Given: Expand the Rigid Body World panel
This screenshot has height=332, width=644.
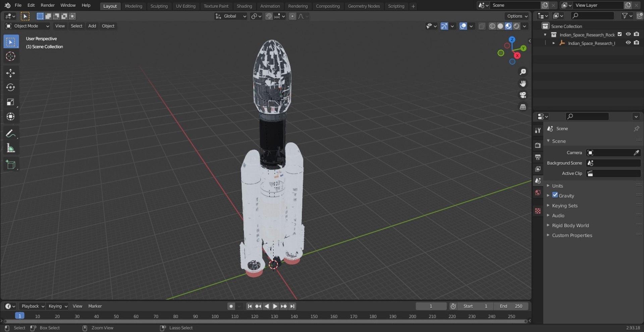Looking at the screenshot, I should [570, 225].
